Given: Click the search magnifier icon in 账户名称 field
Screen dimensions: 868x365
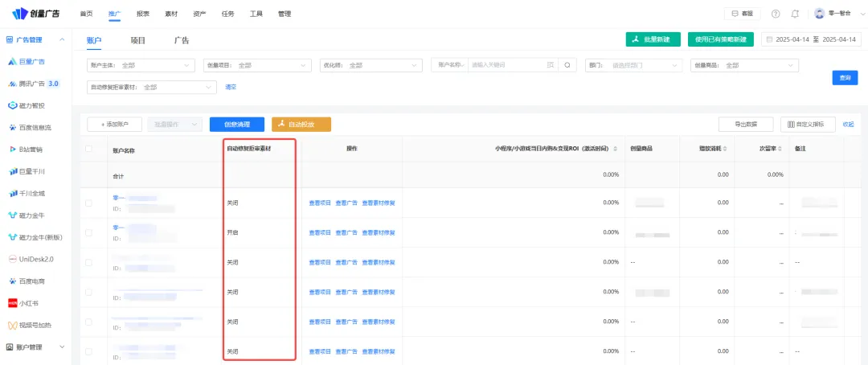Looking at the screenshot, I should (567, 65).
